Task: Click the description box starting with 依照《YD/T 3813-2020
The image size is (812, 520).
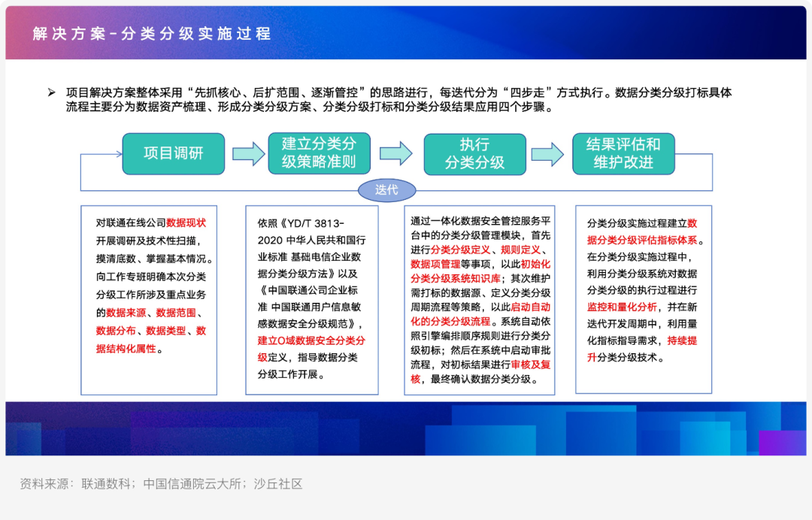Action: pos(311,300)
